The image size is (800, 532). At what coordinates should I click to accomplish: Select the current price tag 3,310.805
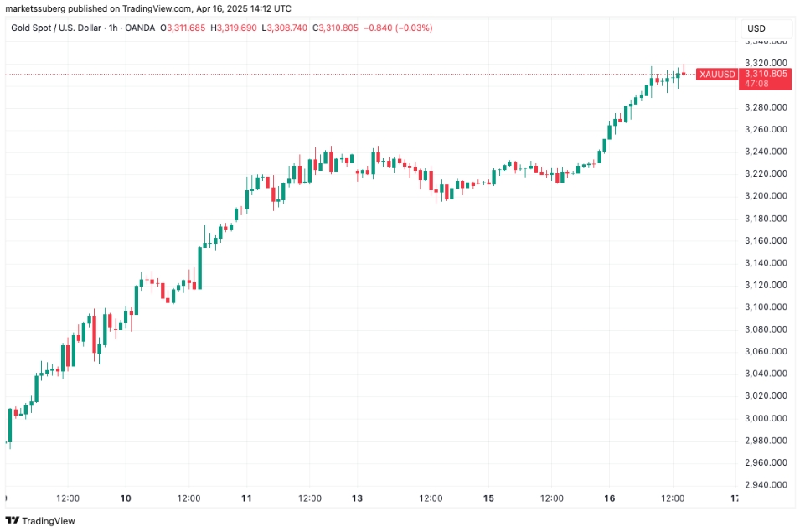[x=766, y=74]
